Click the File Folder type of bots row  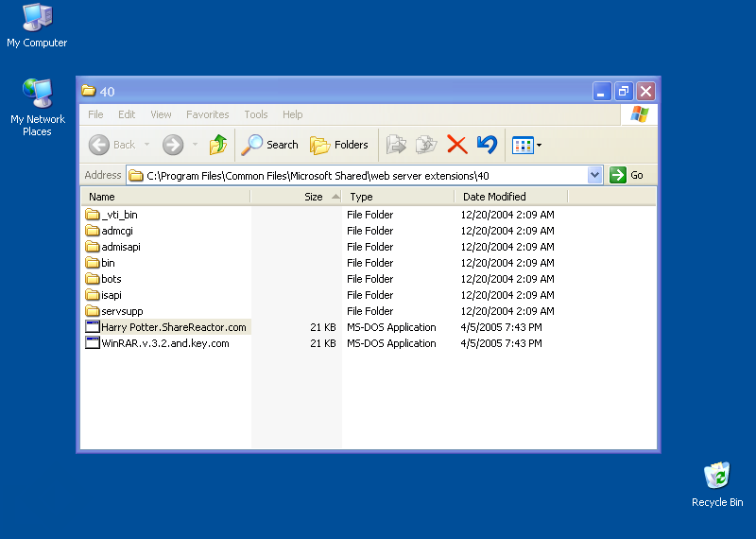point(369,279)
